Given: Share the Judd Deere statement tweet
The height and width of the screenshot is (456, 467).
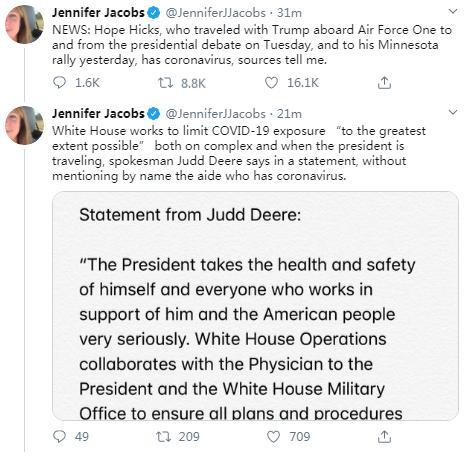Looking at the screenshot, I should coord(384,436).
